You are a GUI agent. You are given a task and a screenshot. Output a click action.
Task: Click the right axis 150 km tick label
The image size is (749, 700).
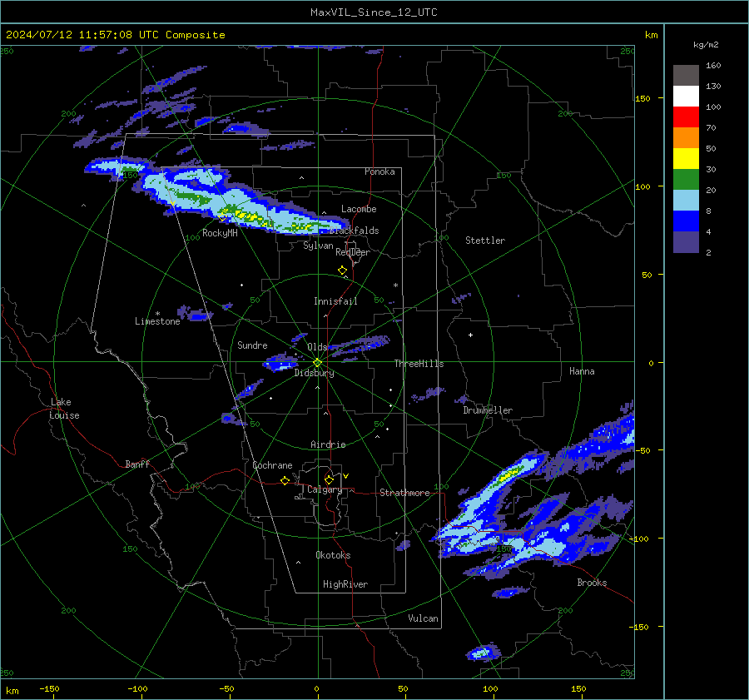pos(642,98)
